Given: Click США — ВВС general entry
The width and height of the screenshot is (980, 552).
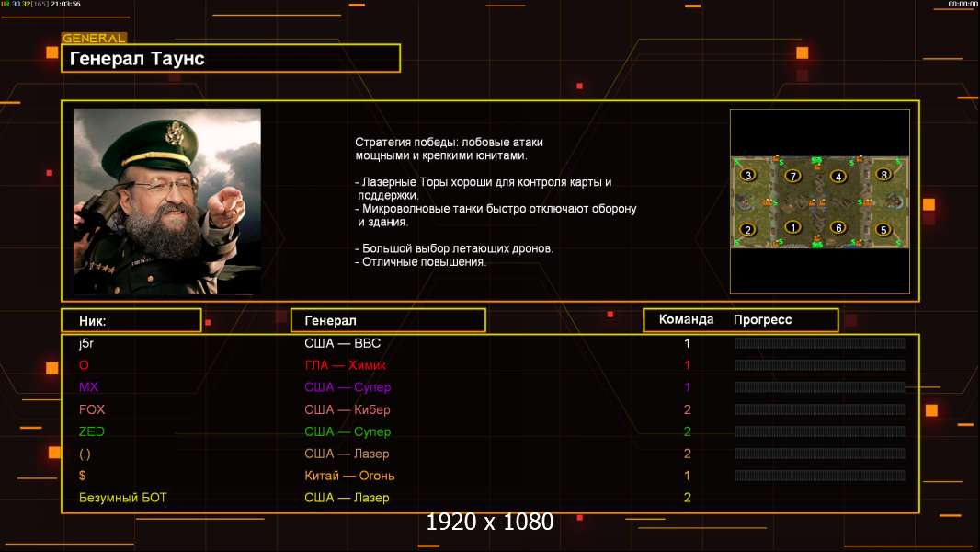Looking at the screenshot, I should pyautogui.click(x=343, y=343).
